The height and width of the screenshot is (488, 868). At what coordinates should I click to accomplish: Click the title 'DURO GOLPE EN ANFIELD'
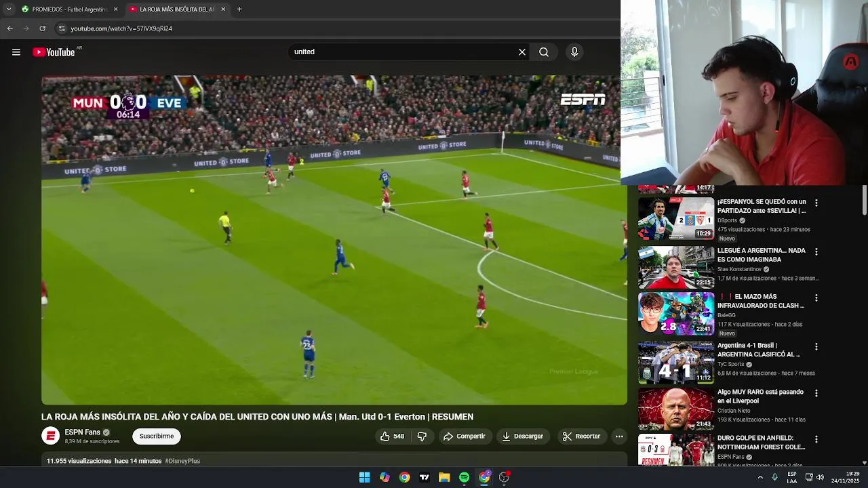point(761,443)
